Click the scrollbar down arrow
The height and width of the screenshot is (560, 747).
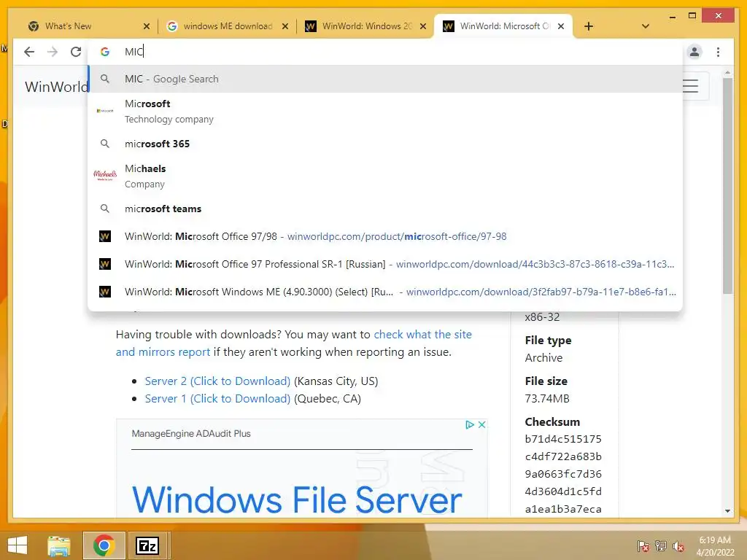point(727,511)
